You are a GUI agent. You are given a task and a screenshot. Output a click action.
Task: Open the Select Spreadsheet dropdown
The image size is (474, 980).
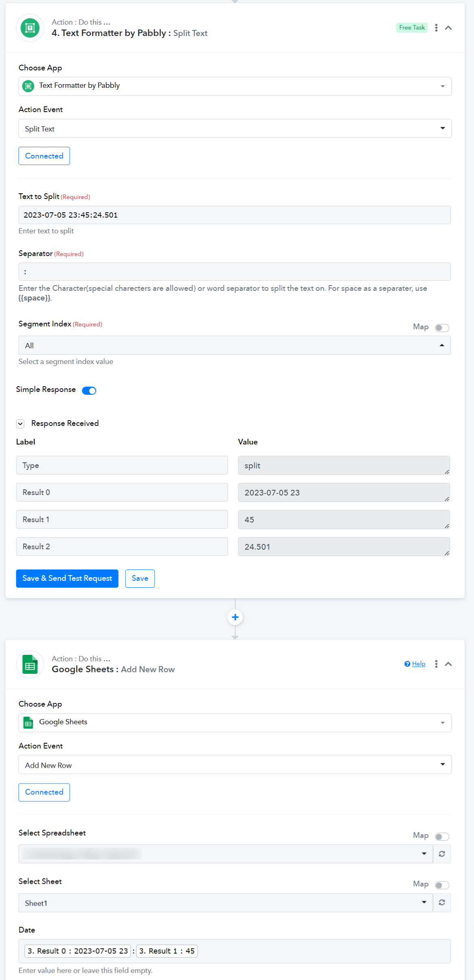click(226, 854)
